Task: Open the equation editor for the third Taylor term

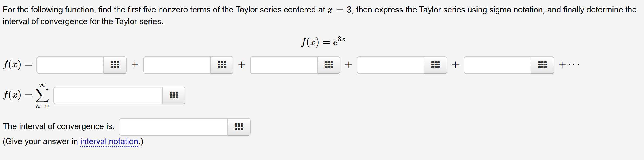Action: coord(328,65)
